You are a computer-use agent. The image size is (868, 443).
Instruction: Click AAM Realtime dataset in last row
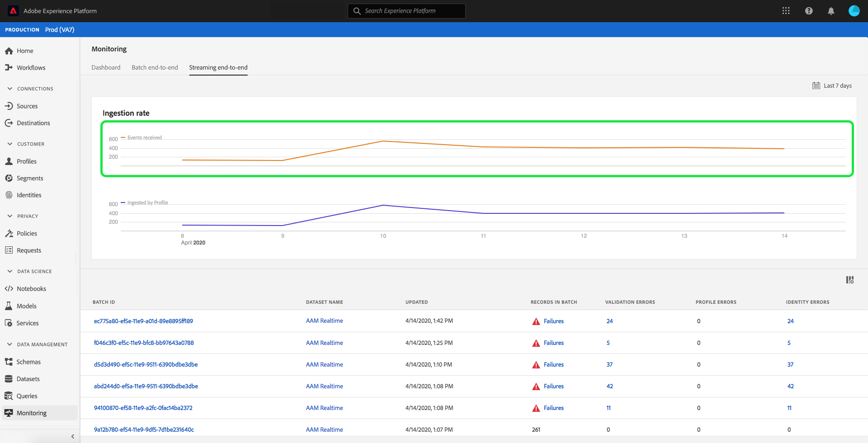[x=324, y=429]
